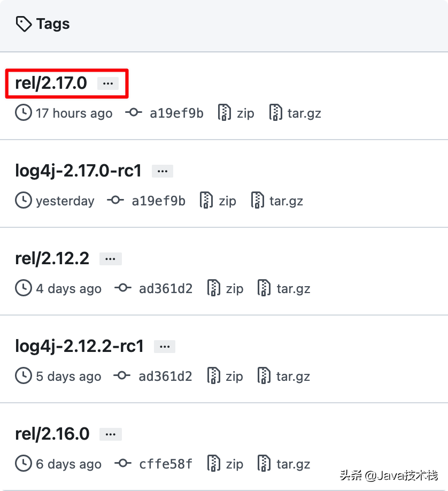The image size is (448, 491).
Task: Open the ellipsis menu for rel/2.12.2
Action: 110,258
